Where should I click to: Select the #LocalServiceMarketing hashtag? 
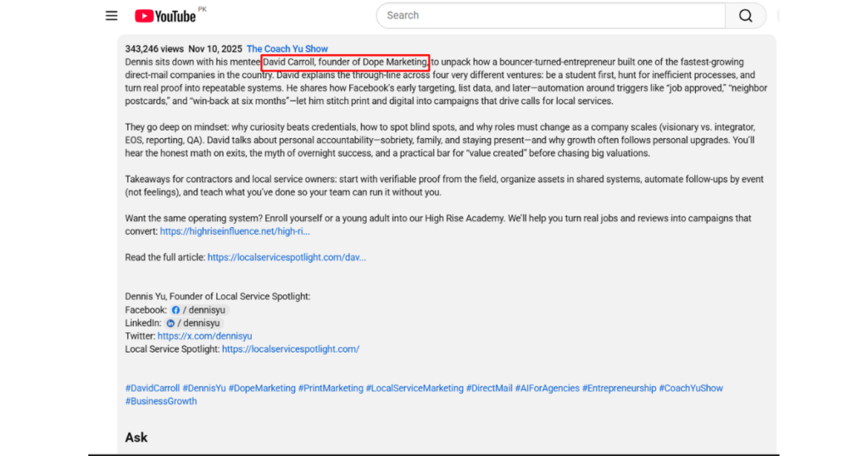pyautogui.click(x=415, y=388)
